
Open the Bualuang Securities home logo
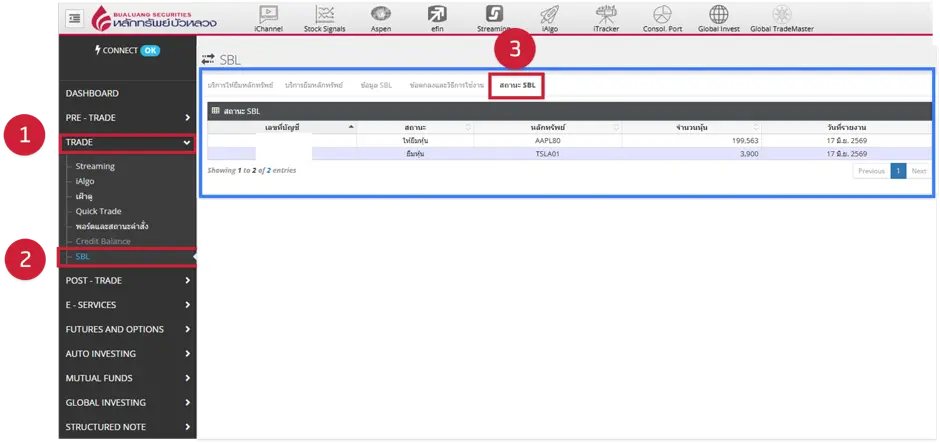pos(155,19)
